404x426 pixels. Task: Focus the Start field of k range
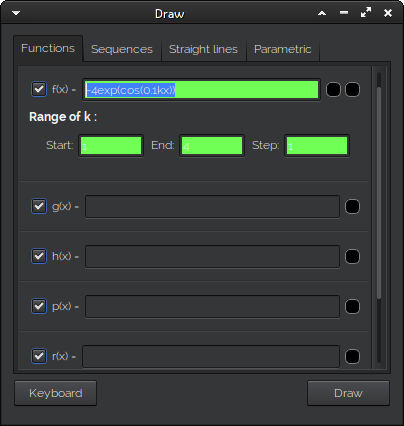coord(111,145)
